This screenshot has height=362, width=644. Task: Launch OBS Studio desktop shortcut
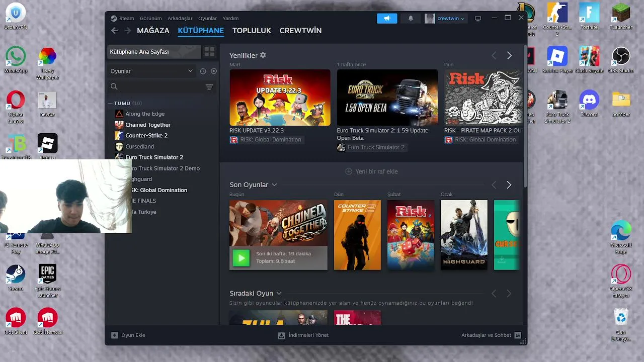621,60
